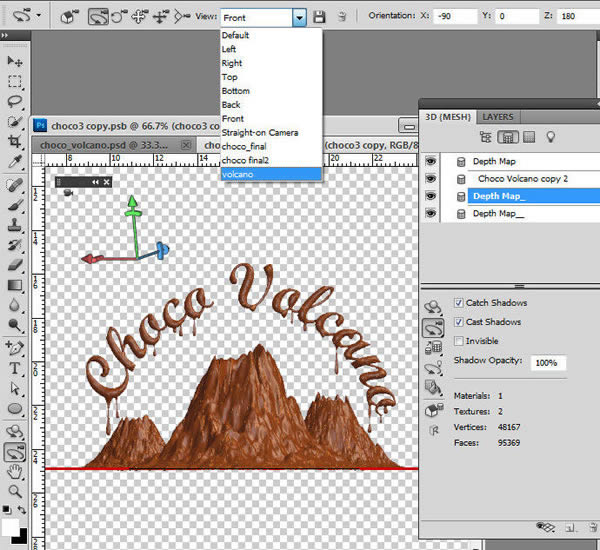
Task: Select the Eyedropper tool
Action: point(15,162)
